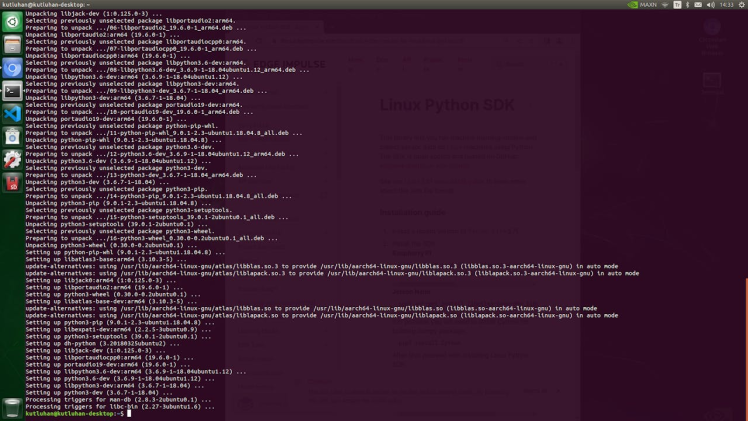Screen dimensions: 748x421
Task: Launch Chromium browser from the dock
Action: coord(12,68)
